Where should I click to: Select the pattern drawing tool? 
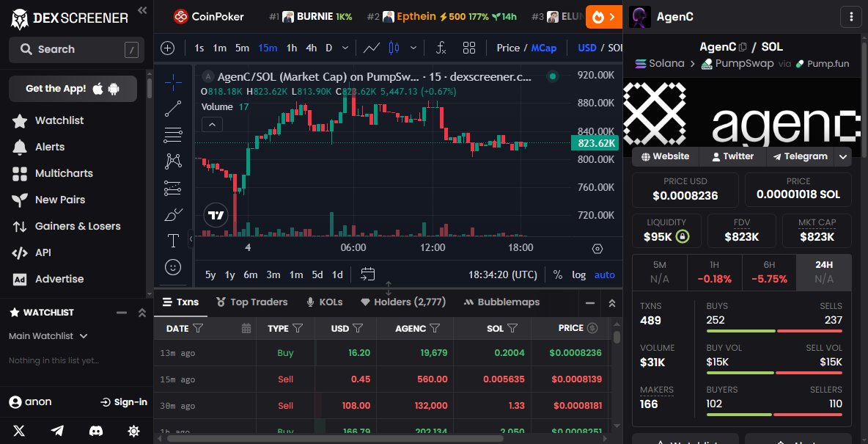173,161
